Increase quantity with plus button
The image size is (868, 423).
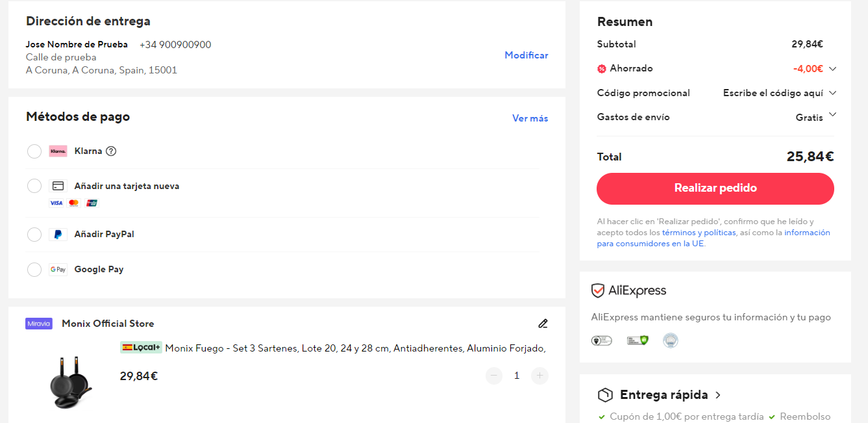539,376
